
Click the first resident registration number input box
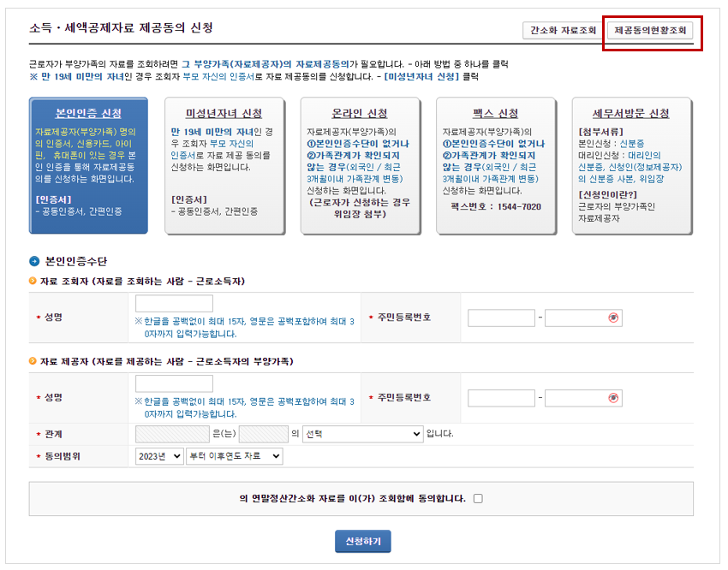pos(501,318)
